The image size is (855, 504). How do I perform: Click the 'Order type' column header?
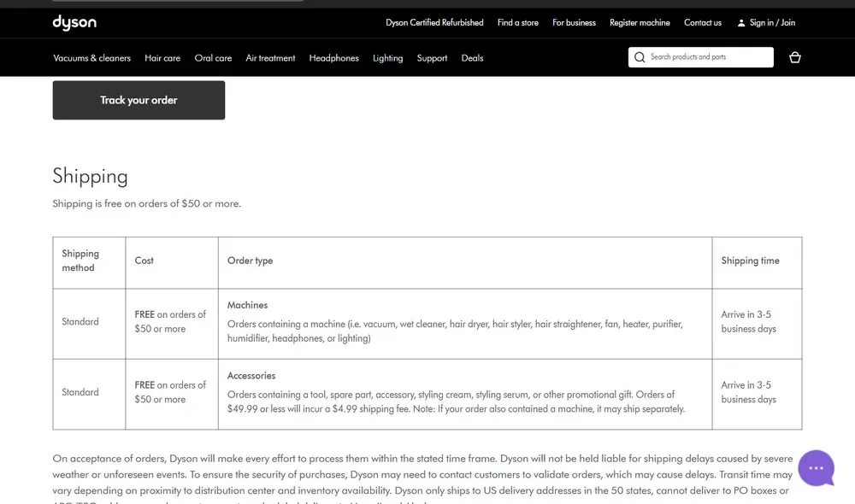point(250,261)
